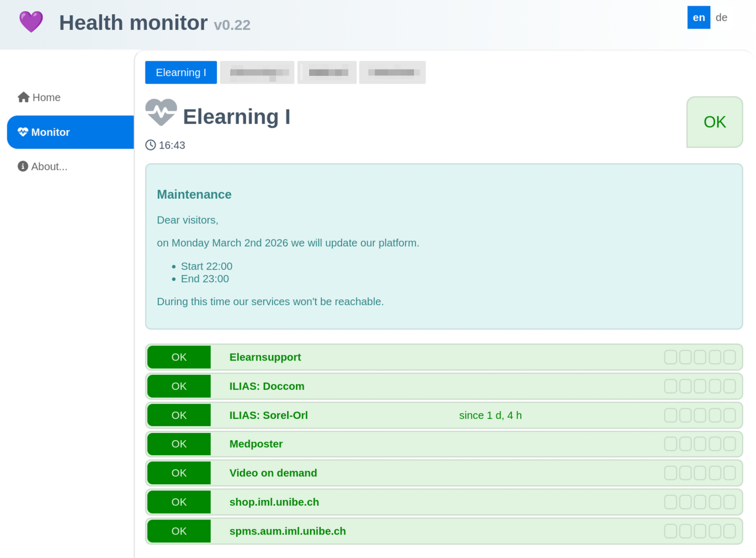The image size is (756, 558).
Task: Select the English (en) language button
Action: 698,17
